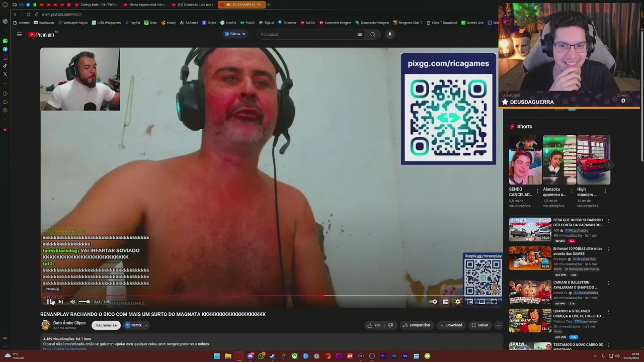Open Converter Imagem bookmark
This screenshot has height=362, width=644.
(335, 23)
